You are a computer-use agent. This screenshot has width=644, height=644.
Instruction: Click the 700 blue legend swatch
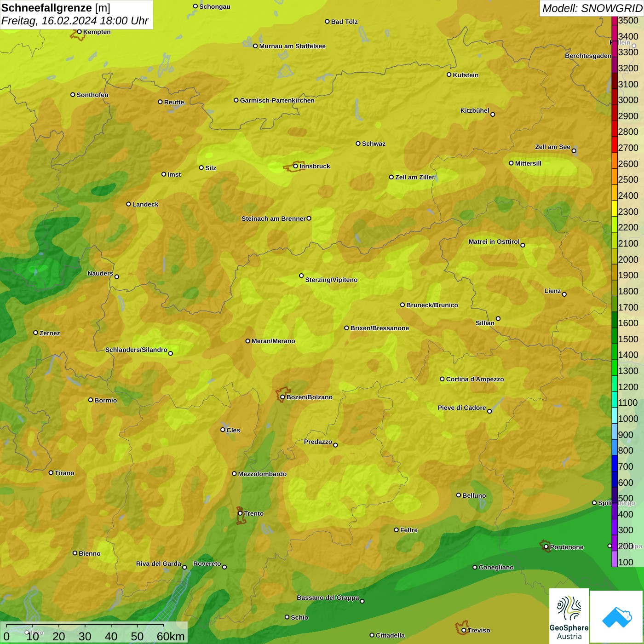[615, 463]
